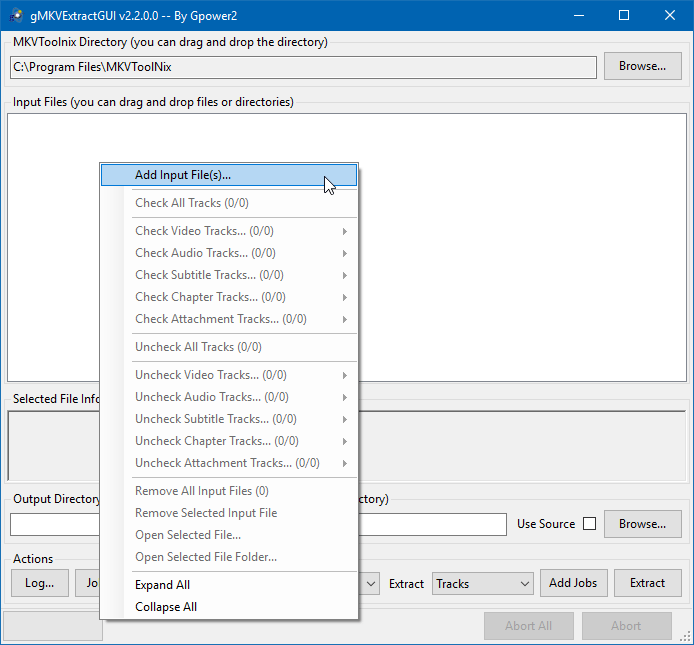Viewport: 694px width, 645px height.
Task: Click the Add Jobs button
Action: [x=573, y=583]
